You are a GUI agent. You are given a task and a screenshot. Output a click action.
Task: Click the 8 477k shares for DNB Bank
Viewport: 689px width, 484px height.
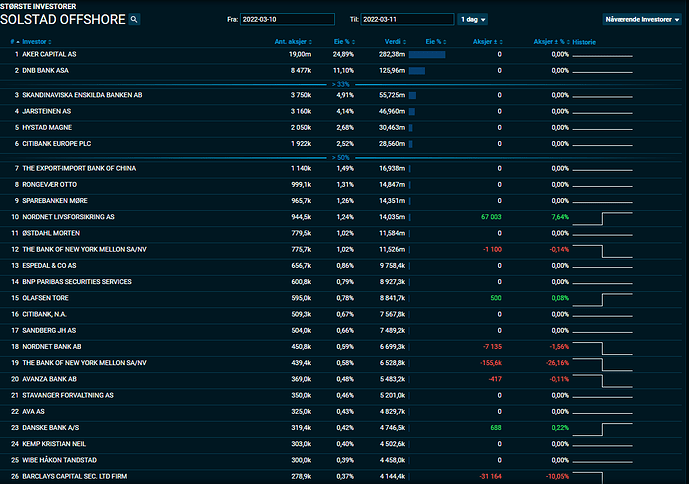(301, 70)
